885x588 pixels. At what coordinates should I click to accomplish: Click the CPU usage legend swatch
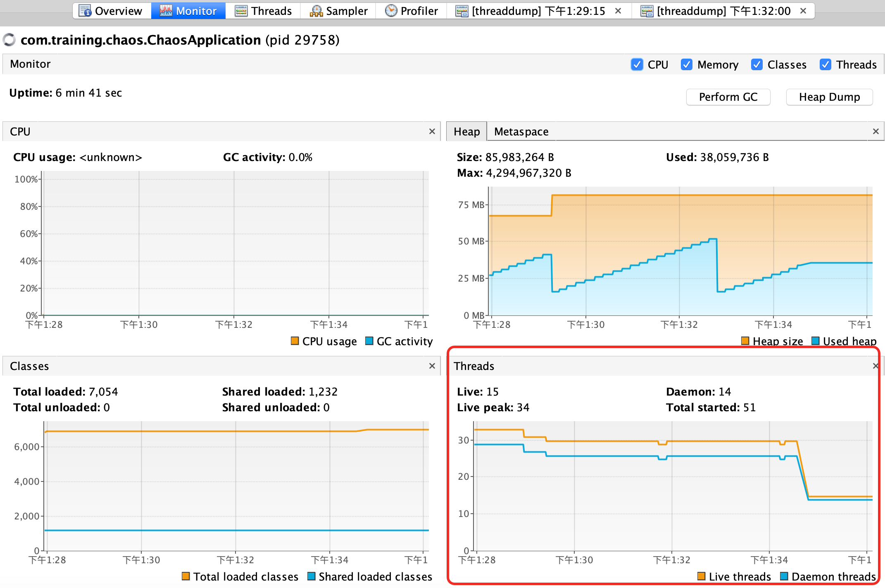tap(295, 341)
